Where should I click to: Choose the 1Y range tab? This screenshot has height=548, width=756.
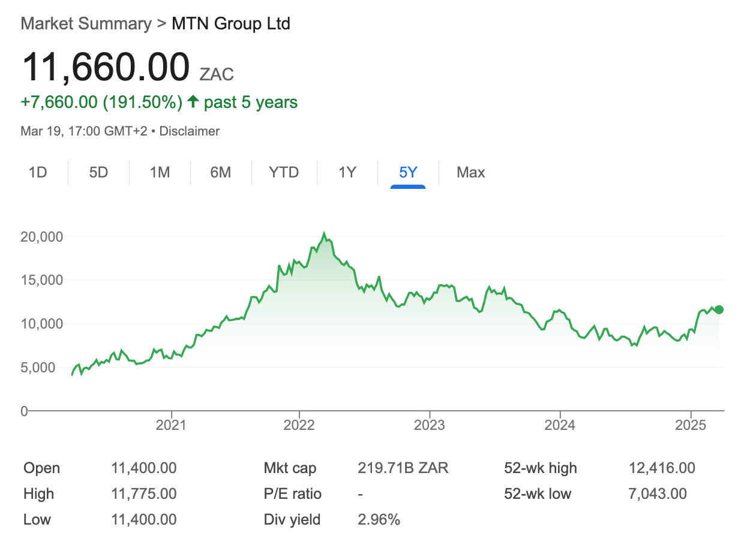[347, 173]
